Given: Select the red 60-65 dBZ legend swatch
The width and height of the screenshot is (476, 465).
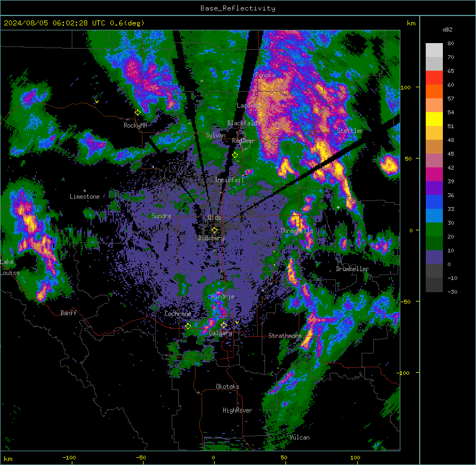Looking at the screenshot, I should 434,78.
